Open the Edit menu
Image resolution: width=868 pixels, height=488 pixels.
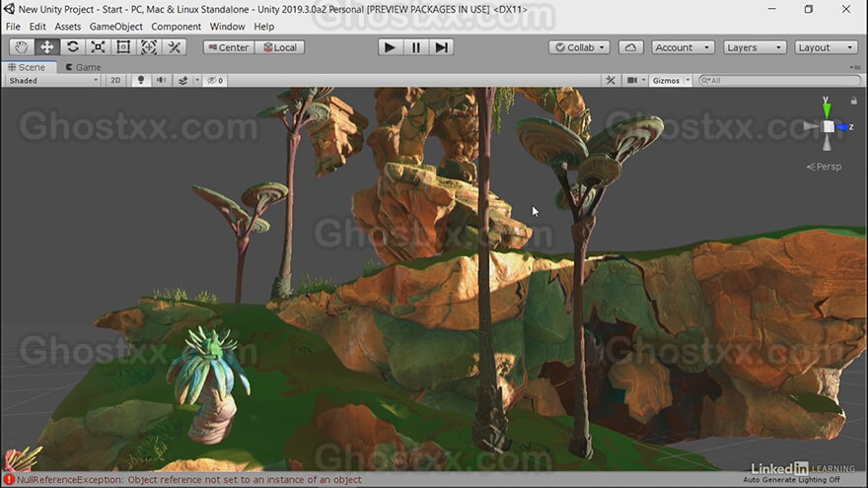tap(37, 26)
